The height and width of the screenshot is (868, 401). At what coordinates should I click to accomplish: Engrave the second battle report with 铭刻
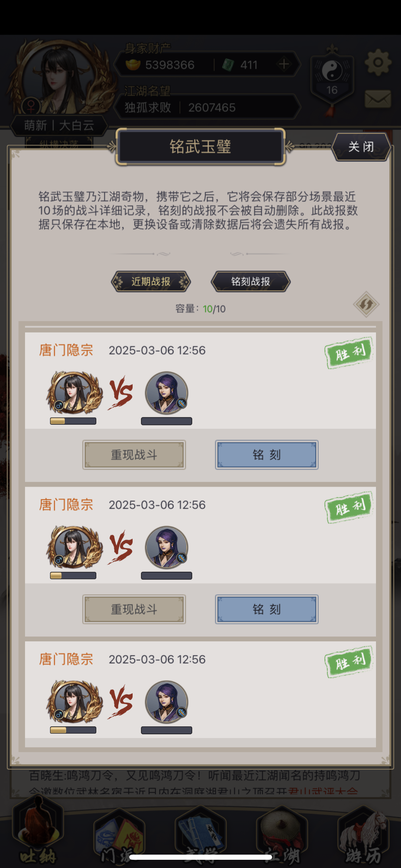click(x=267, y=609)
